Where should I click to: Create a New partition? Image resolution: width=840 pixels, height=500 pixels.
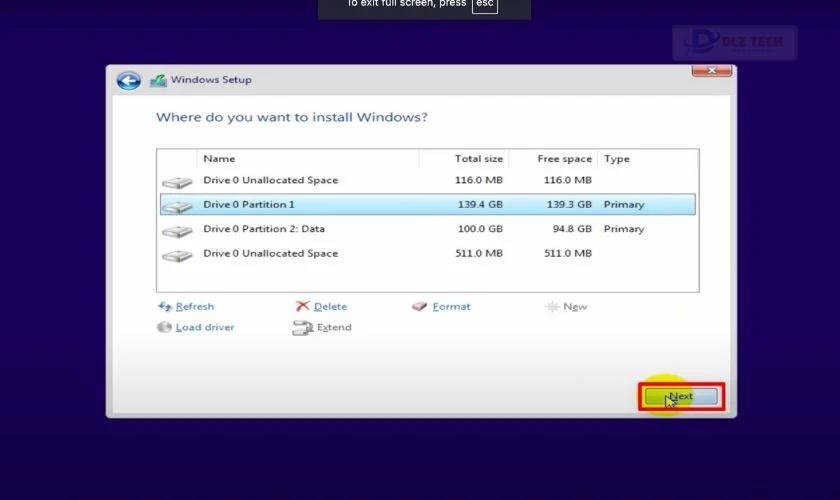pos(575,307)
